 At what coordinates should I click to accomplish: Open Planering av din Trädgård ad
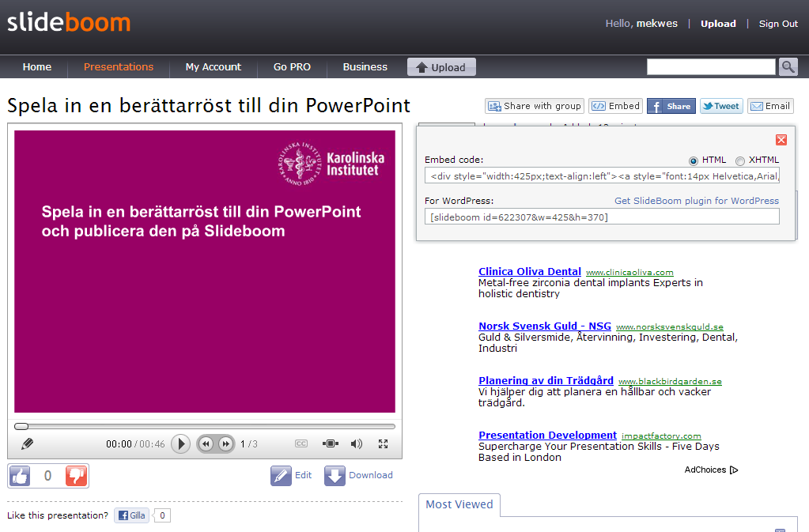coord(546,381)
